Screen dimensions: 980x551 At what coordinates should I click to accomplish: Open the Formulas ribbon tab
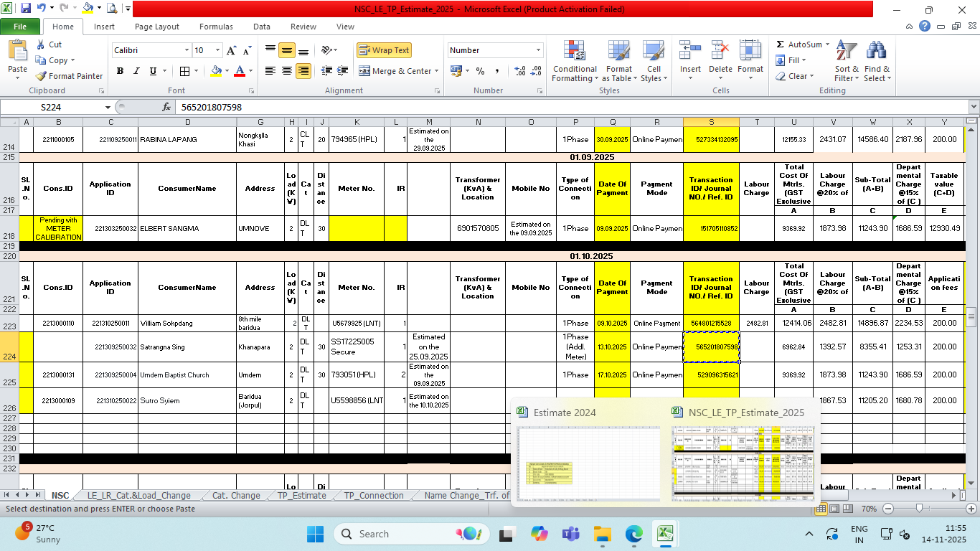[x=216, y=27]
